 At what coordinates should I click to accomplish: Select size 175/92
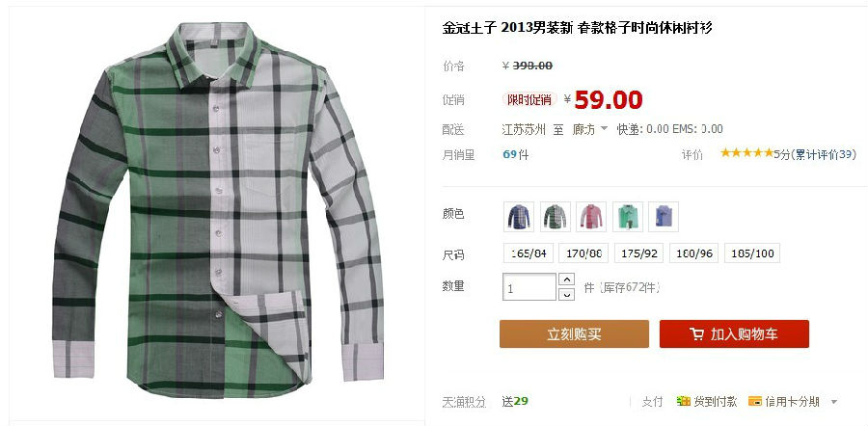(x=638, y=253)
